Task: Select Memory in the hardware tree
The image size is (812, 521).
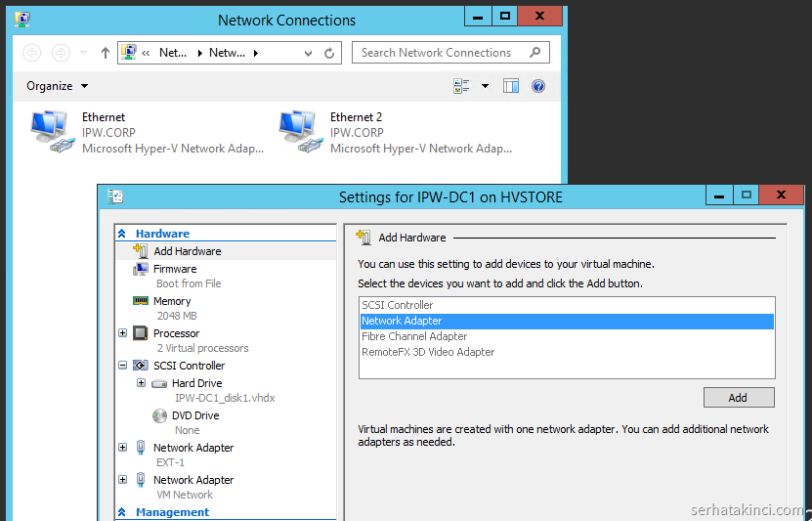Action: click(x=172, y=301)
